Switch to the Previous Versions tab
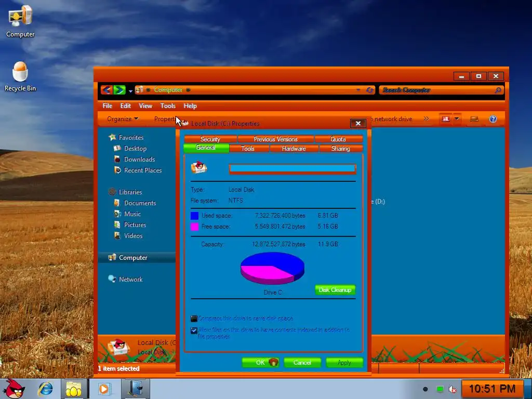 point(275,139)
